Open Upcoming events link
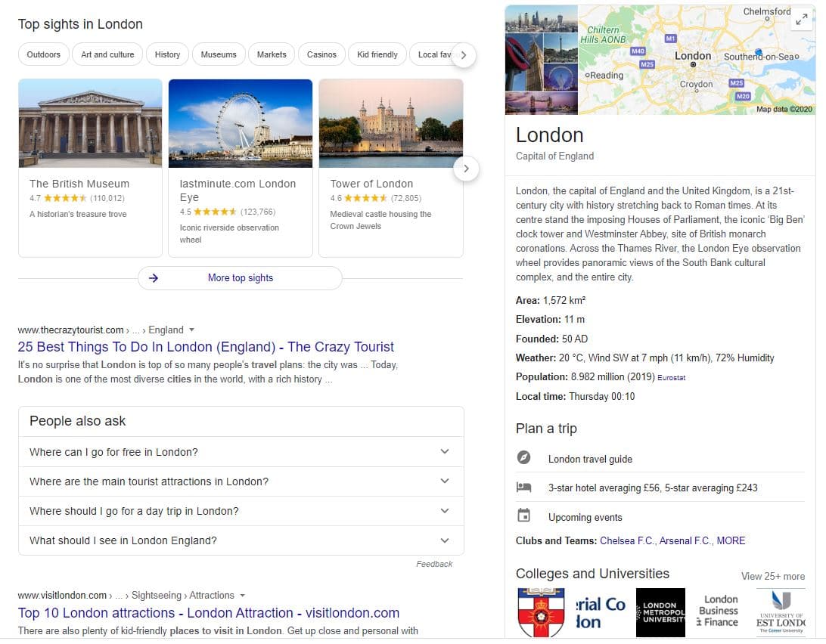The image size is (826, 644). coord(585,518)
